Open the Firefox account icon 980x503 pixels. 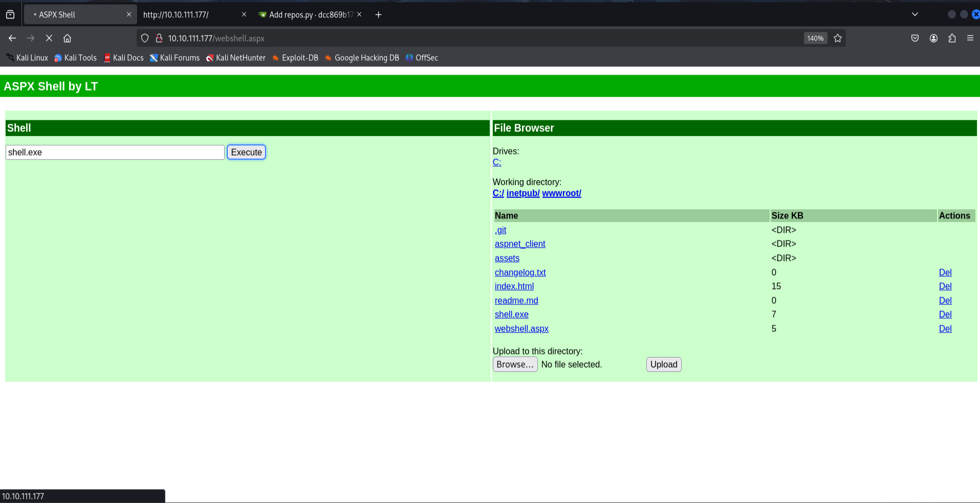point(933,38)
